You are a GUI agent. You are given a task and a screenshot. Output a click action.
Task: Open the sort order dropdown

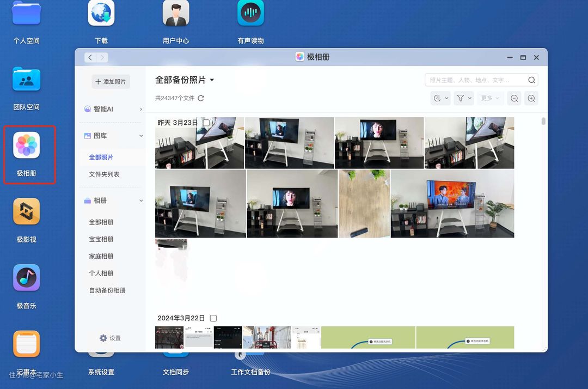click(x=440, y=98)
